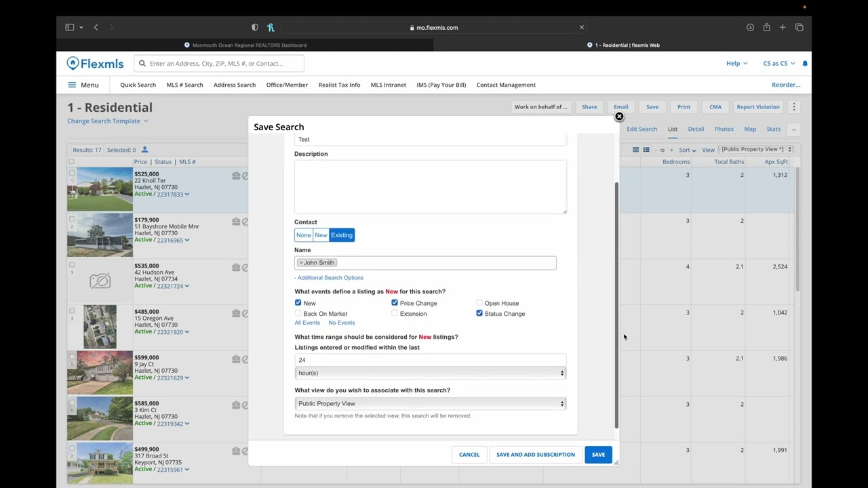Show Safari sidebar
The height and width of the screenshot is (488, 868).
point(69,27)
